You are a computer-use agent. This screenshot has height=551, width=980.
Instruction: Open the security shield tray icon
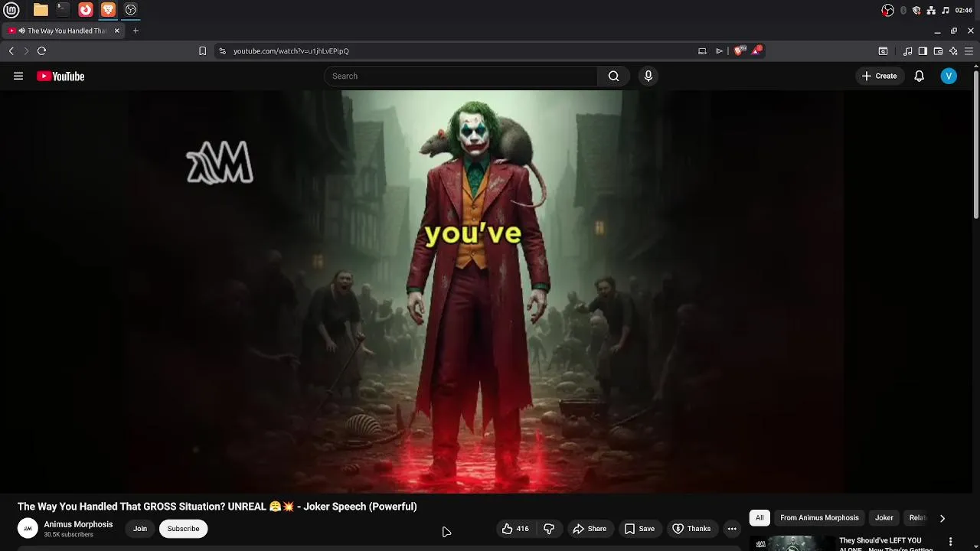click(x=916, y=10)
